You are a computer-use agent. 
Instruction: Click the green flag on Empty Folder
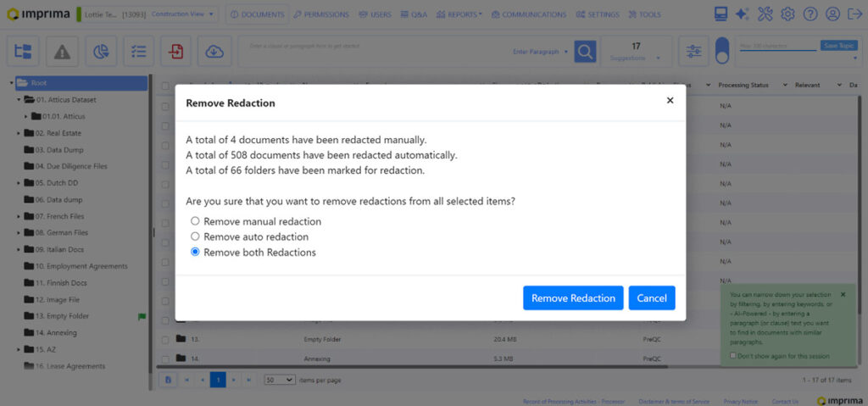point(142,316)
